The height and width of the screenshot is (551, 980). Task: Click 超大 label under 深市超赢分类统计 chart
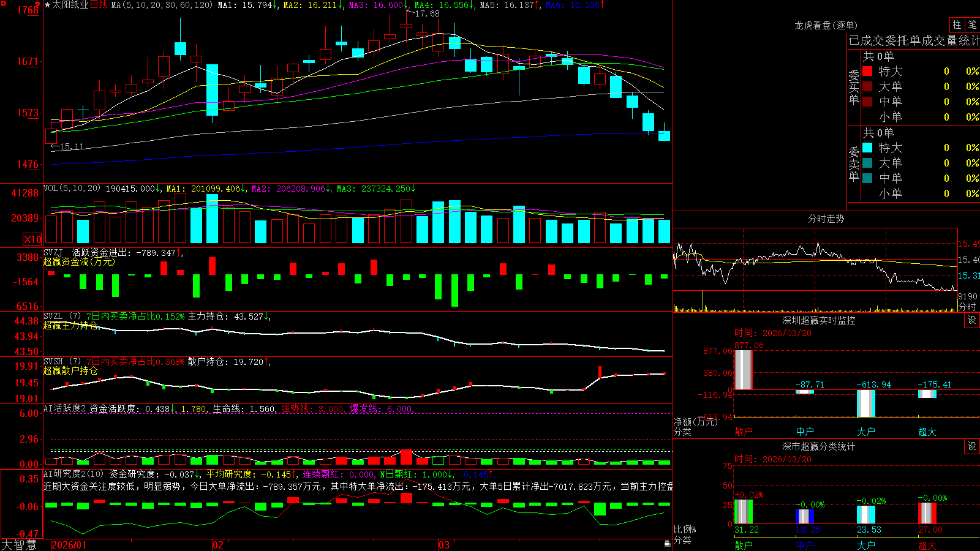click(927, 545)
